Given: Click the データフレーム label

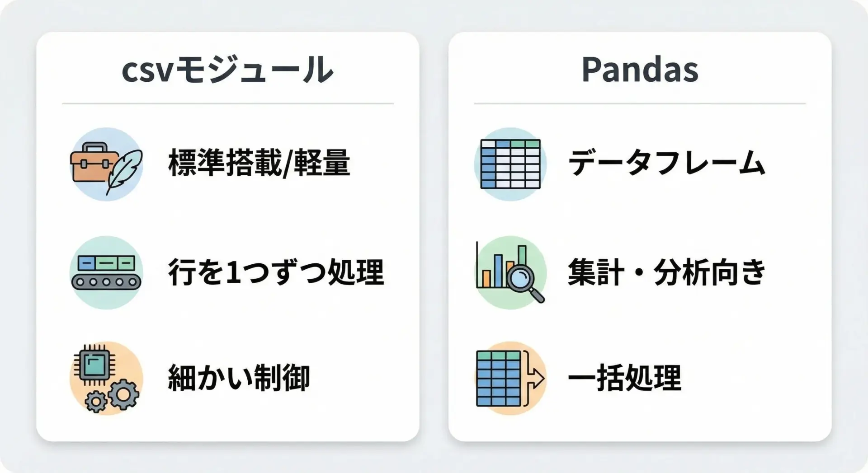Looking at the screenshot, I should (666, 163).
